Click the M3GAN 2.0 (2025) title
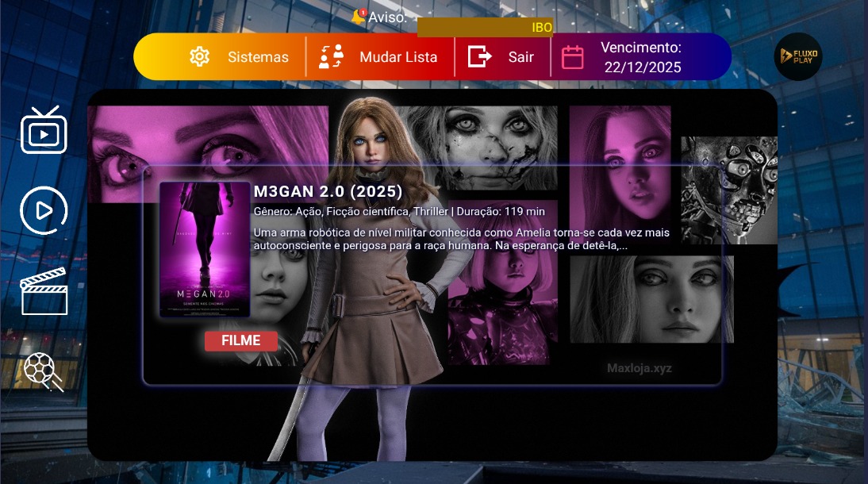Screen dimensions: 868x484 tap(328, 191)
